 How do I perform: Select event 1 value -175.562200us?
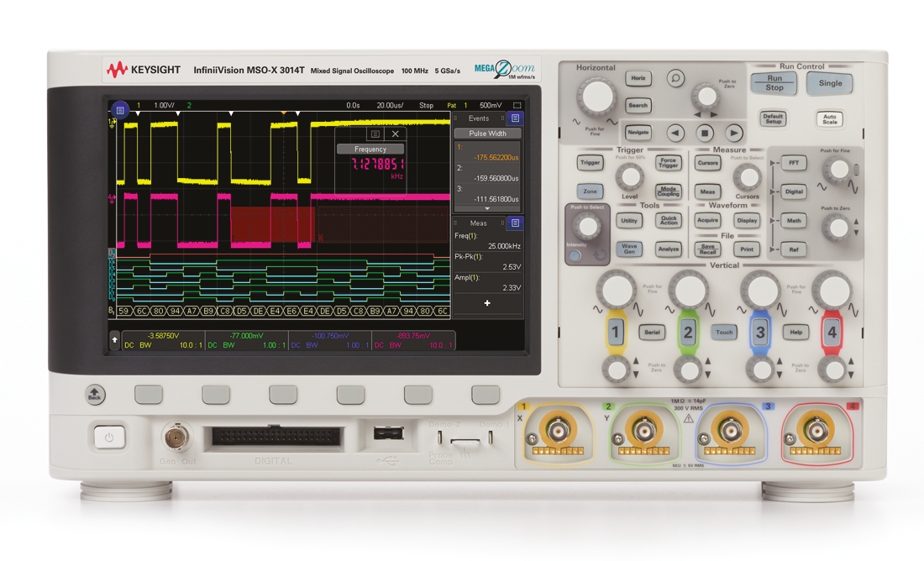[487, 152]
